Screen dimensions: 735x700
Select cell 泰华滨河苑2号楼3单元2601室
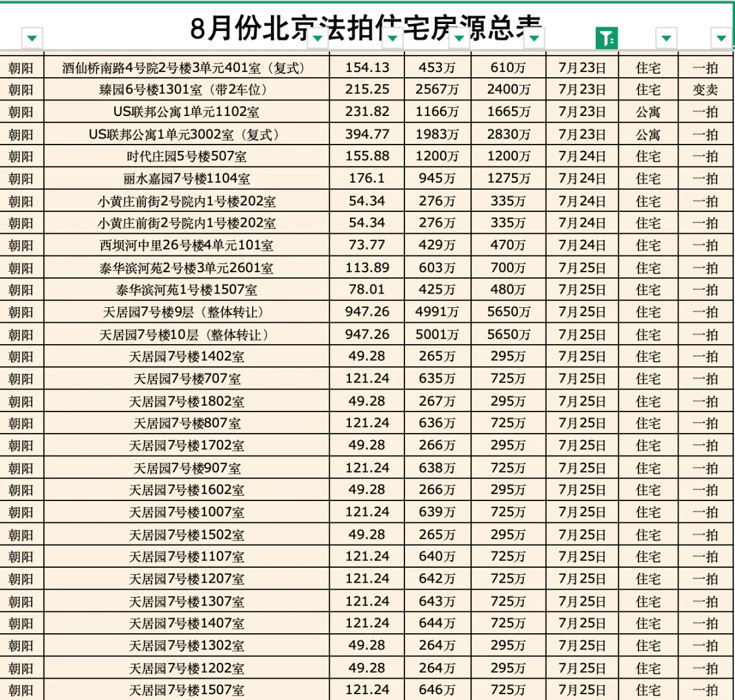[187, 268]
